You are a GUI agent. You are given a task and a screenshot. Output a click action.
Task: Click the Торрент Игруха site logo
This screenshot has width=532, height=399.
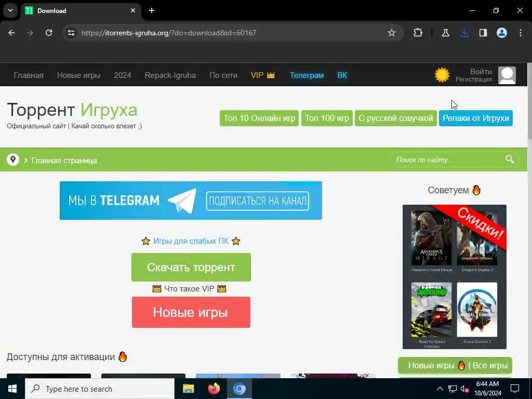click(72, 110)
